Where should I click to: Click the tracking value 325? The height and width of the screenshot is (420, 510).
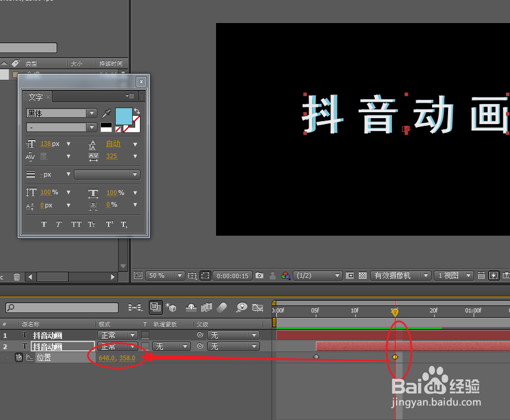point(112,157)
